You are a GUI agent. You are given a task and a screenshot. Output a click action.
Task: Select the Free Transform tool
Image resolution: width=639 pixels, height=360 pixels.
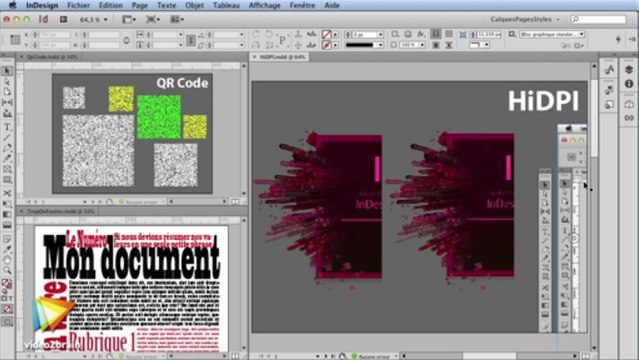tap(7, 204)
